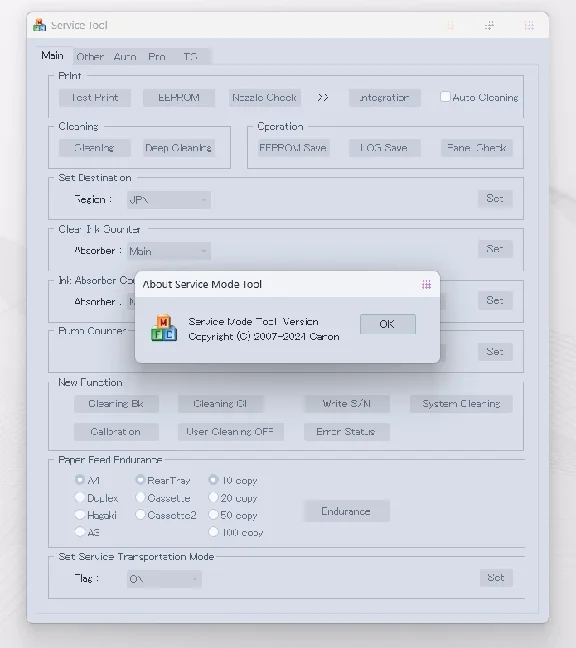Click Set in Ink Absorber Counter group
Viewport: 576px width, 648px height.
[495, 300]
